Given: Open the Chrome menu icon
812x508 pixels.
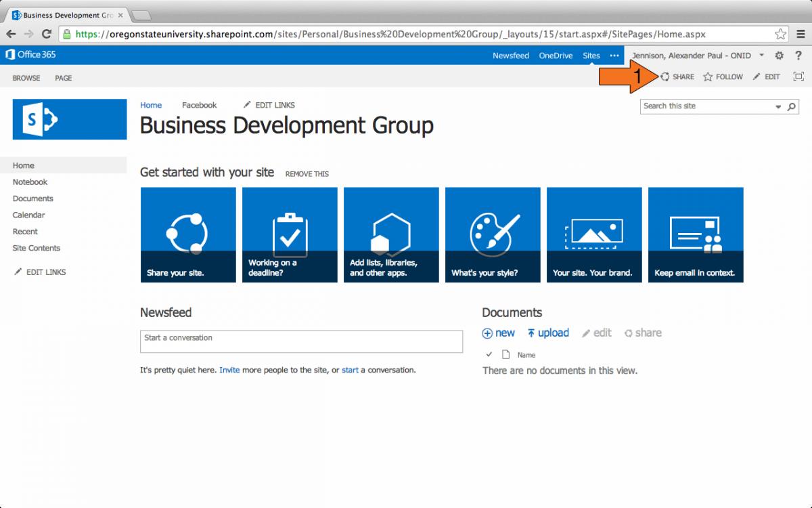Looking at the screenshot, I should point(800,34).
